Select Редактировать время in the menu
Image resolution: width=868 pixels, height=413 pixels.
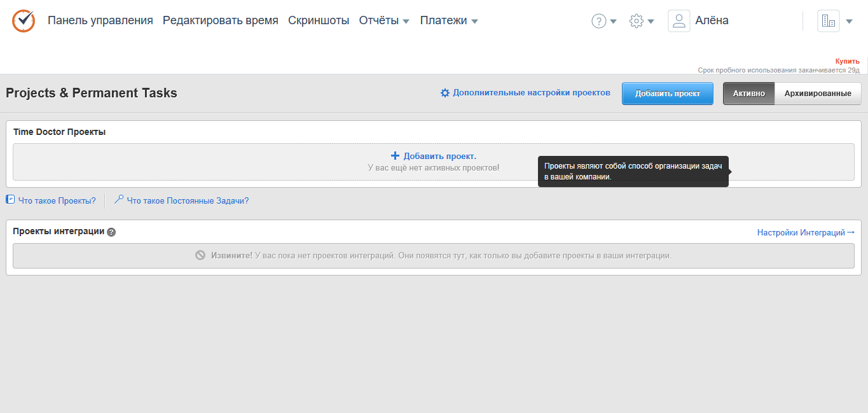pos(221,20)
